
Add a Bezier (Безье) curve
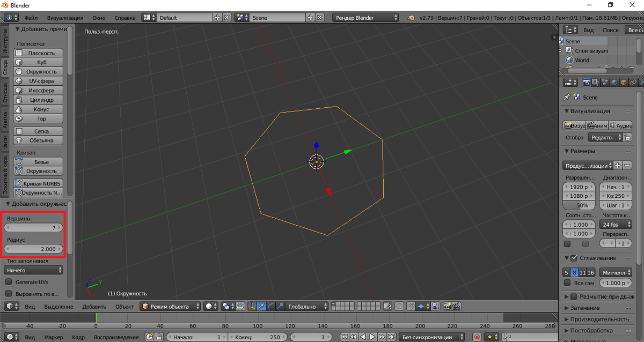point(38,162)
